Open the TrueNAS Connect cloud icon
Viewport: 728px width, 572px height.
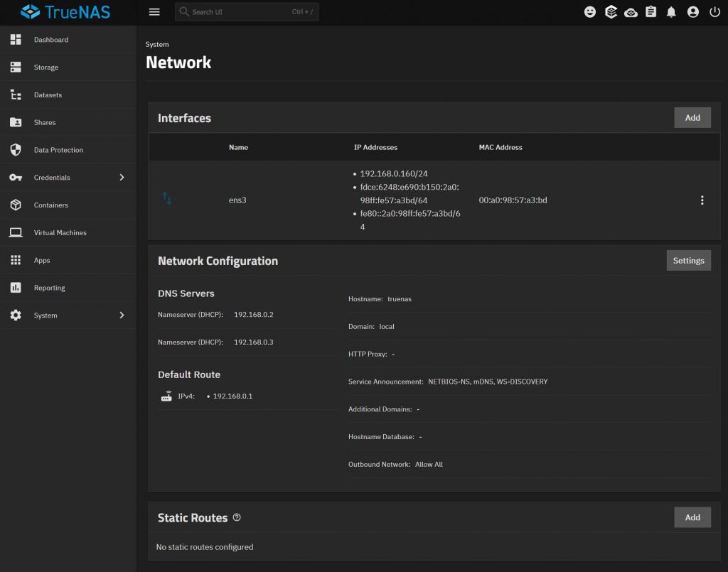631,12
